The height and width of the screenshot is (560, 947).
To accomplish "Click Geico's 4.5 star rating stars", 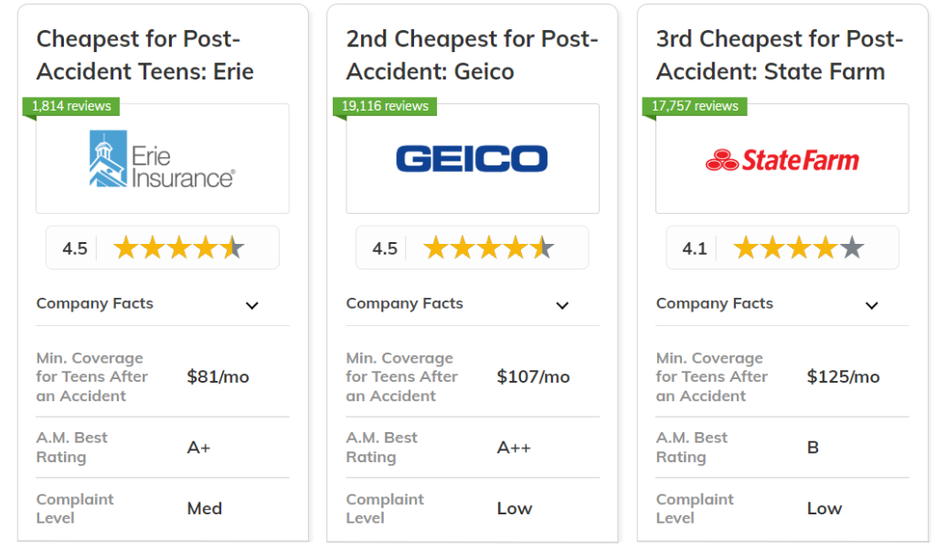I will point(489,248).
